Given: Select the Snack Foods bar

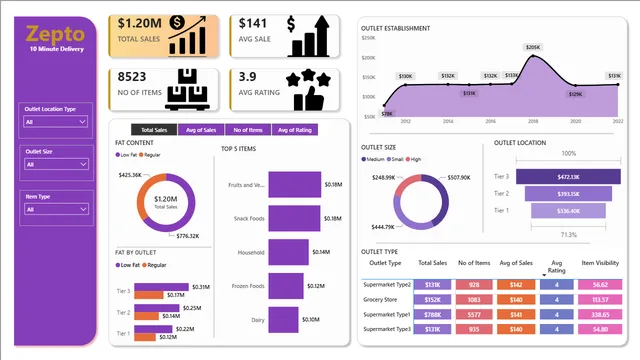Looking at the screenshot, I should pyautogui.click(x=294, y=218).
